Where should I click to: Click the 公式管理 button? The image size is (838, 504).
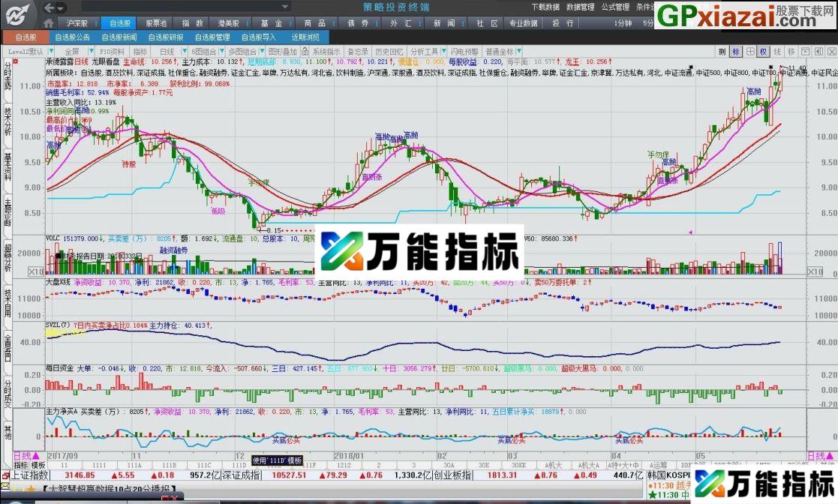coord(615,6)
